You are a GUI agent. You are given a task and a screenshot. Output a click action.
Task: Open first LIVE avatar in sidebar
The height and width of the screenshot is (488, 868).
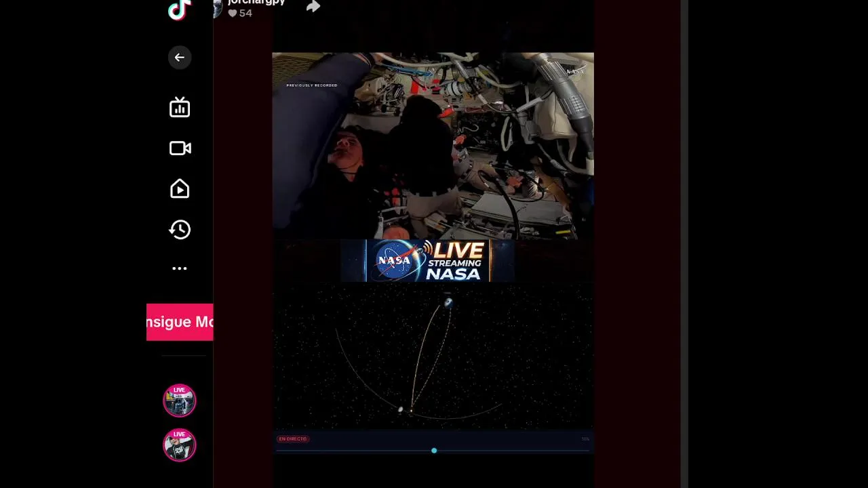tap(179, 401)
